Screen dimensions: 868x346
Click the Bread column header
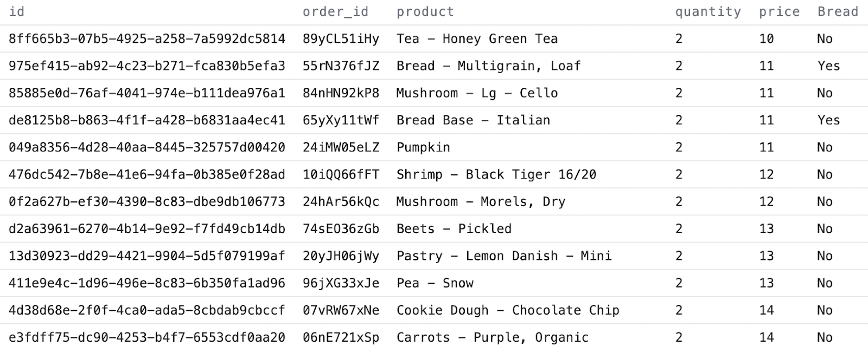[838, 11]
